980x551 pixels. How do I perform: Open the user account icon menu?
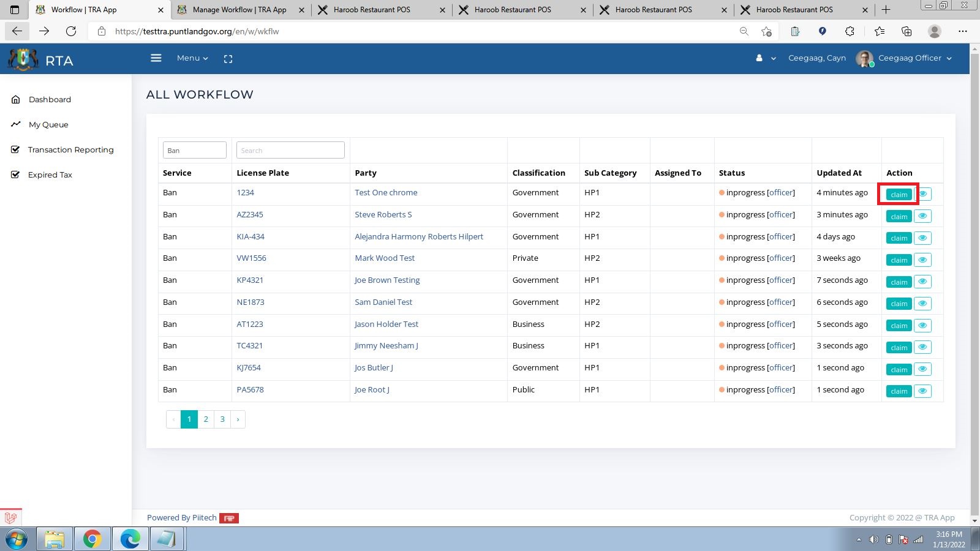point(765,58)
